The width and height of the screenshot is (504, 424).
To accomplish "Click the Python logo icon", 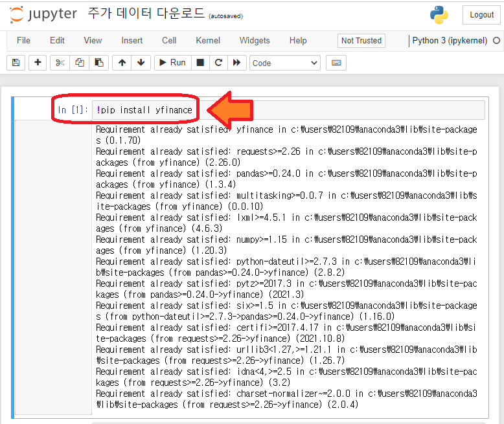I will pyautogui.click(x=439, y=15).
